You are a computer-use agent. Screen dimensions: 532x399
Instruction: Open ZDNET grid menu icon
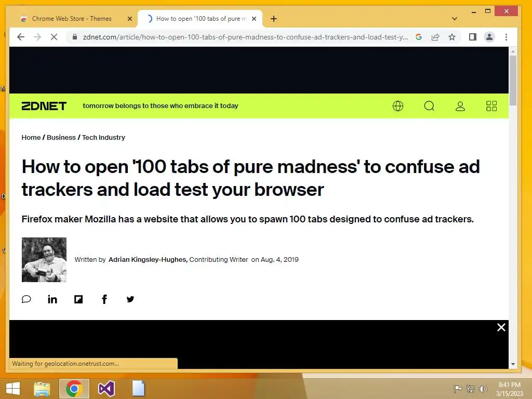point(491,106)
